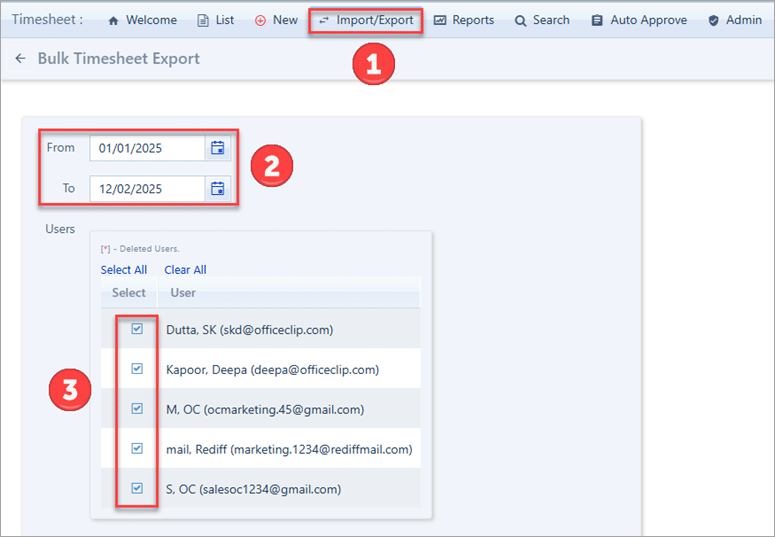Open the Admin section

tap(735, 20)
